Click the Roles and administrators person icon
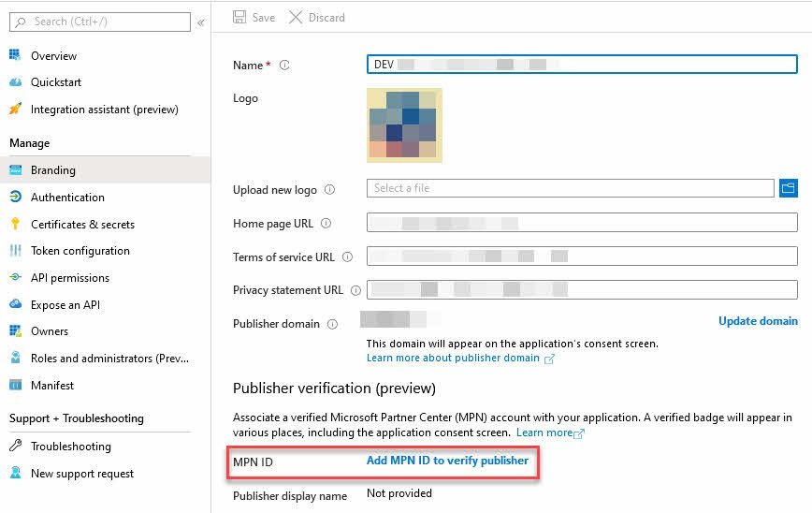Image resolution: width=812 pixels, height=513 pixels. [16, 358]
